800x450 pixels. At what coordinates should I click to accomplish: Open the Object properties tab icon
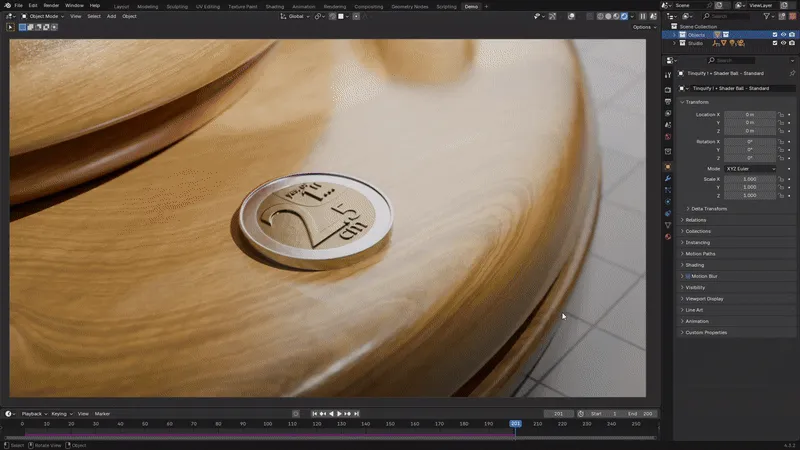[x=668, y=167]
